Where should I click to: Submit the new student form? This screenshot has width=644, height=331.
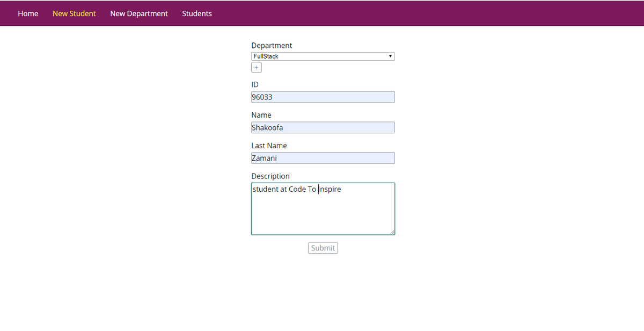pos(323,248)
